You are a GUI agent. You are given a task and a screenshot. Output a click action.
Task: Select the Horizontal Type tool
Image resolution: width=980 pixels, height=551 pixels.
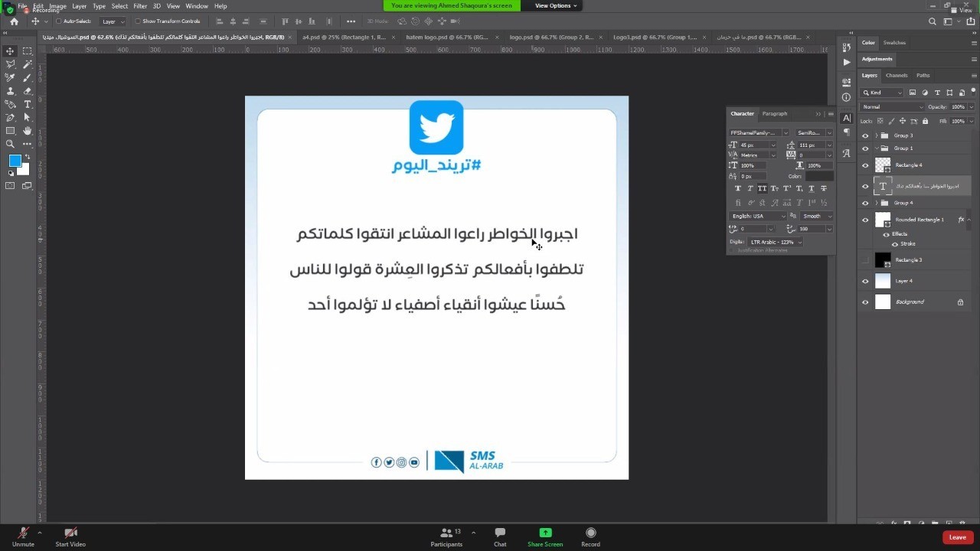[x=27, y=104]
